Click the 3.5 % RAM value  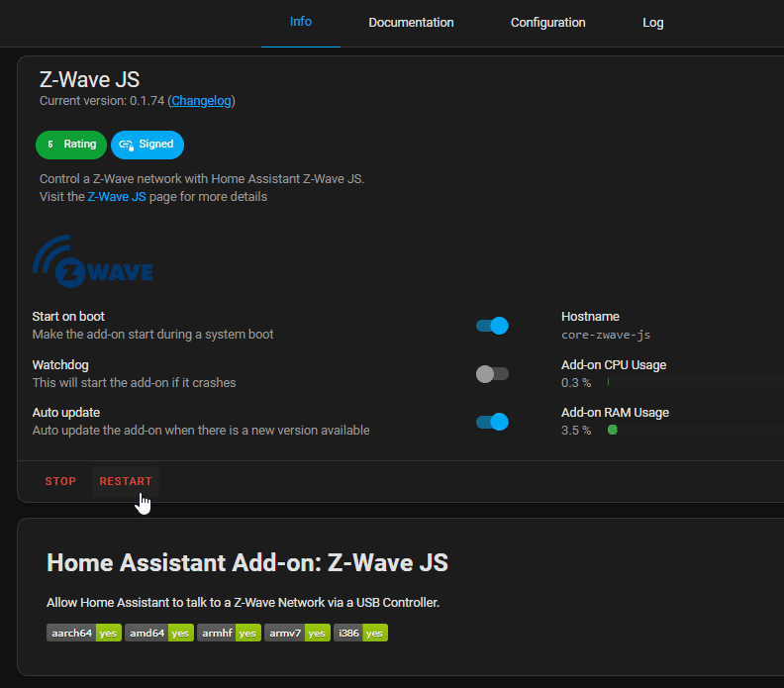576,430
